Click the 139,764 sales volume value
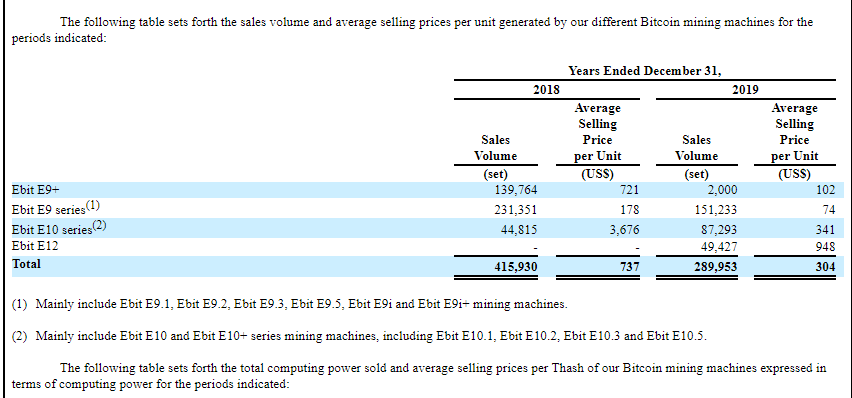This screenshot has width=852, height=398. click(515, 190)
